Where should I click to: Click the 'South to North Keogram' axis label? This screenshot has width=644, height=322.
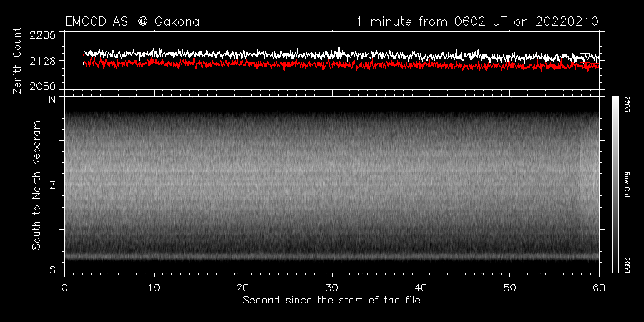36,185
